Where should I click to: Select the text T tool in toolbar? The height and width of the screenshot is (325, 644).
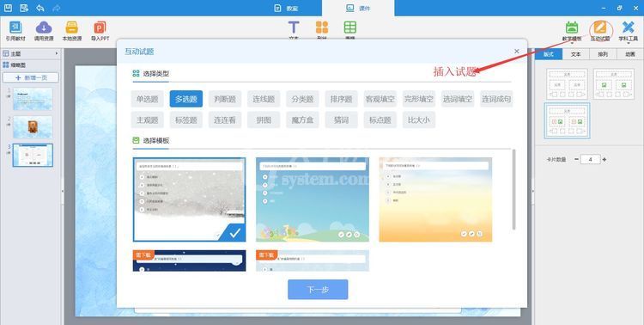[x=294, y=28]
